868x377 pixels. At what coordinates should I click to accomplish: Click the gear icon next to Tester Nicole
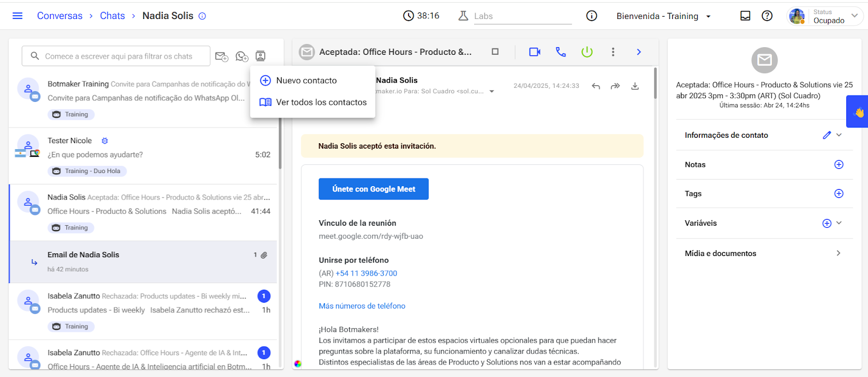point(105,140)
